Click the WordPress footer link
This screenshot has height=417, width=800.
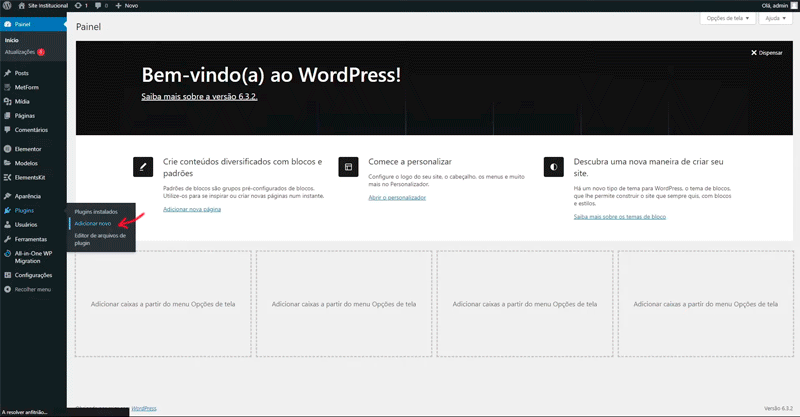[144, 408]
